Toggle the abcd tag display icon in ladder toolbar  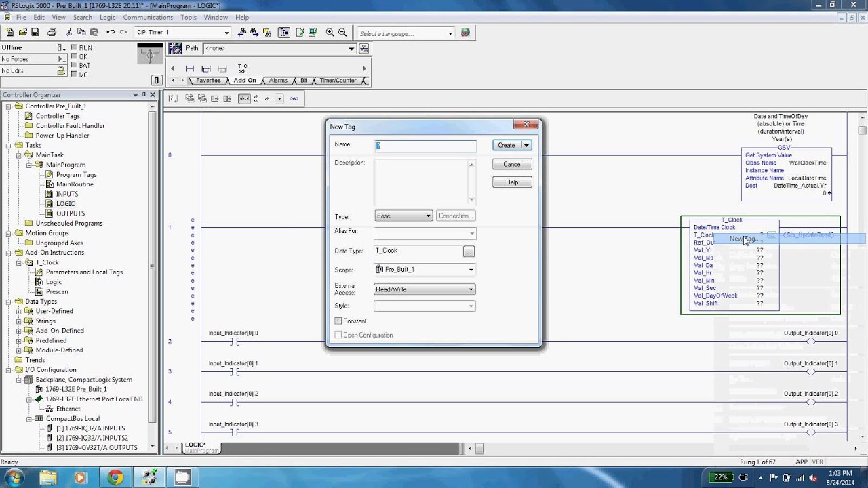coord(245,98)
